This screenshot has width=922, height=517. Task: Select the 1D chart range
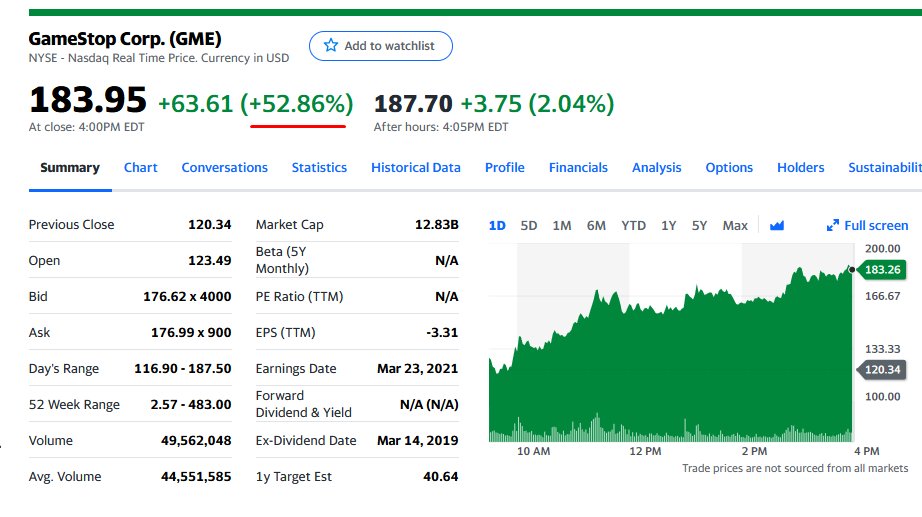(x=497, y=226)
